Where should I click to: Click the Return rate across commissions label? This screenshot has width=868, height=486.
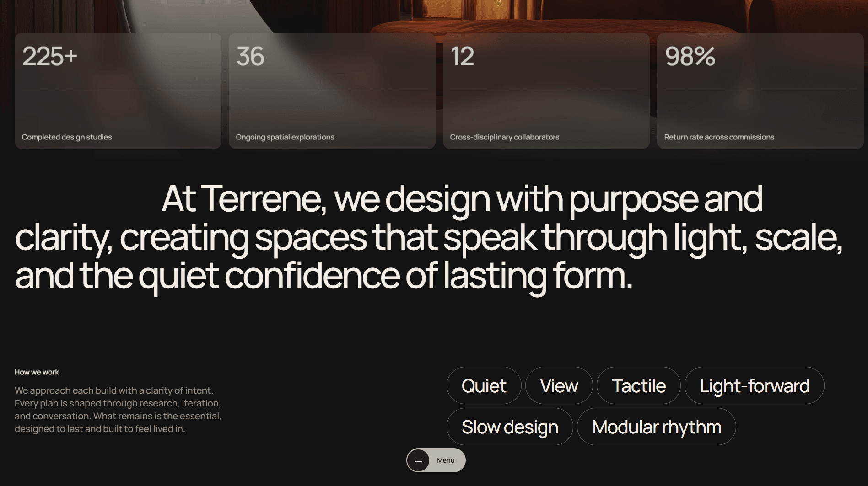tap(719, 137)
